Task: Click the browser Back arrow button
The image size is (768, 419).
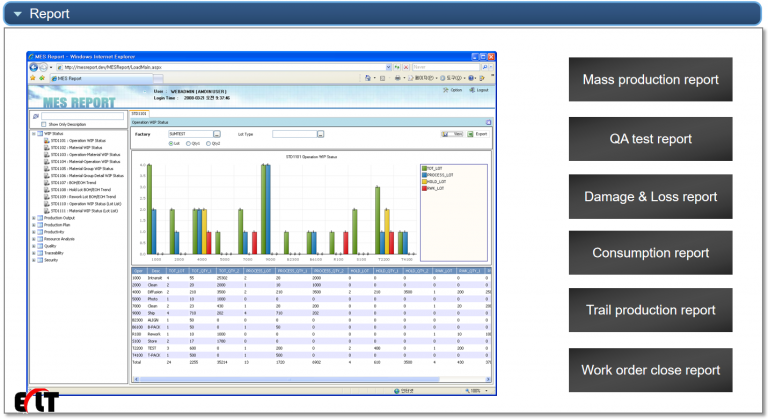Action: click(x=33, y=66)
